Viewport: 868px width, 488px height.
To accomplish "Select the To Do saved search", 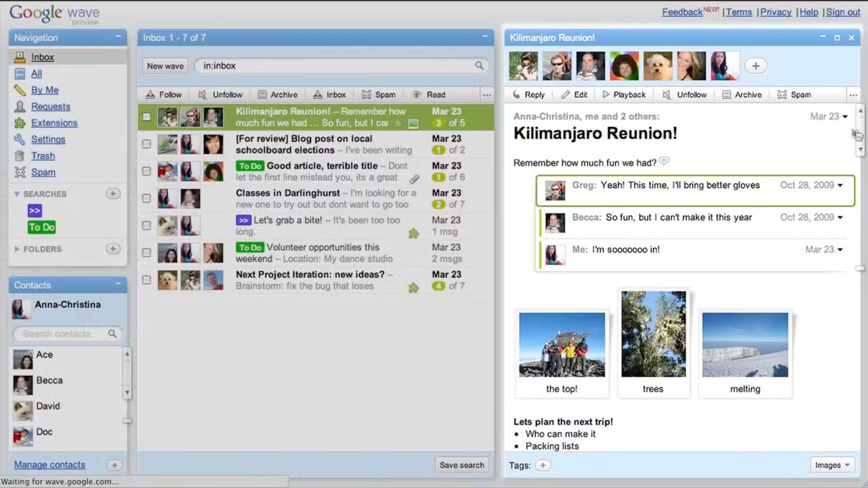I will 42,227.
